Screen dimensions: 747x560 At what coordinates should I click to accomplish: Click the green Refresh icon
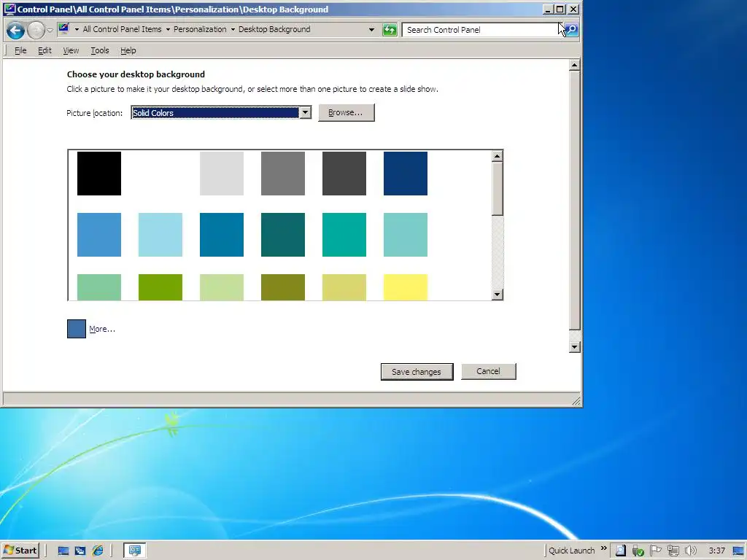pos(390,30)
